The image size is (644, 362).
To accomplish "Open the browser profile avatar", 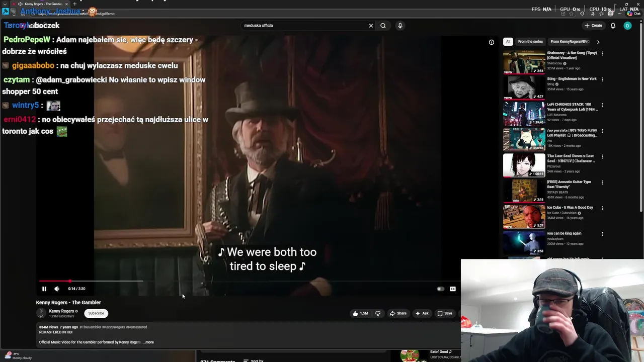I will click(610, 14).
